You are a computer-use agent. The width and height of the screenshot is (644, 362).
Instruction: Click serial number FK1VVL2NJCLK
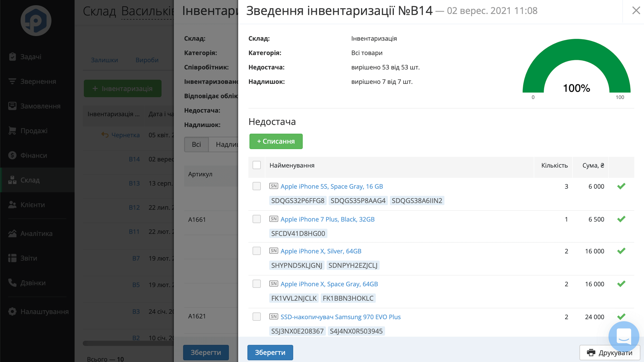pos(294,298)
